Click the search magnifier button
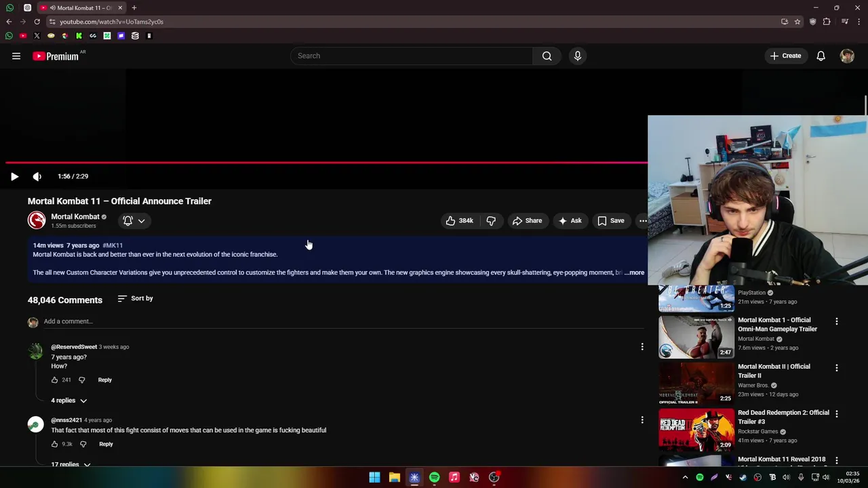The height and width of the screenshot is (488, 868). [547, 56]
